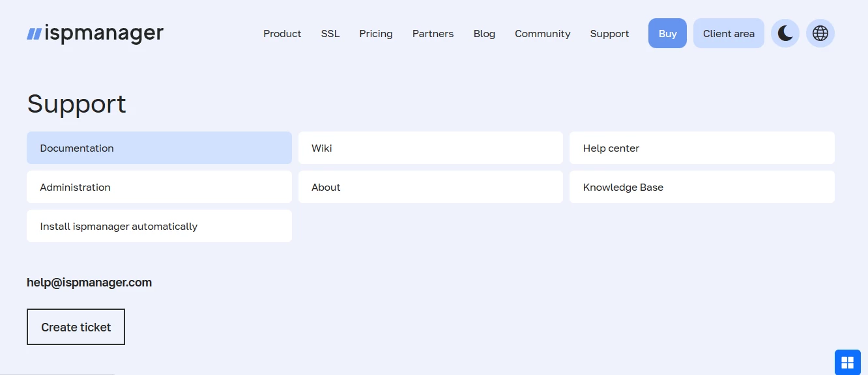Expand the Partners navigation item
Screen dimensions: 868x375
tap(433, 33)
